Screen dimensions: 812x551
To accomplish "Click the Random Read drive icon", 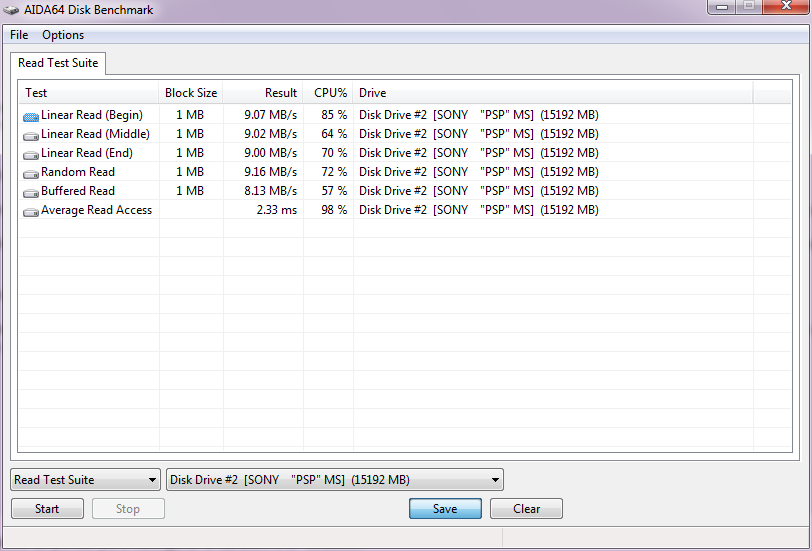I will coord(31,173).
